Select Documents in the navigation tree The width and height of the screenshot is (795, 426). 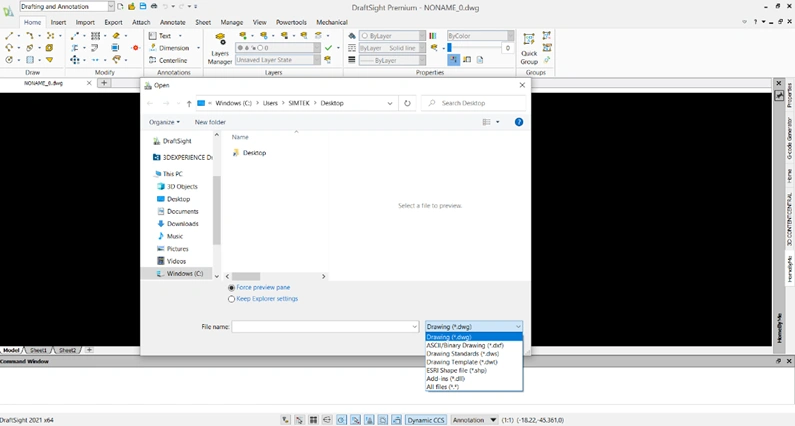[x=183, y=211]
